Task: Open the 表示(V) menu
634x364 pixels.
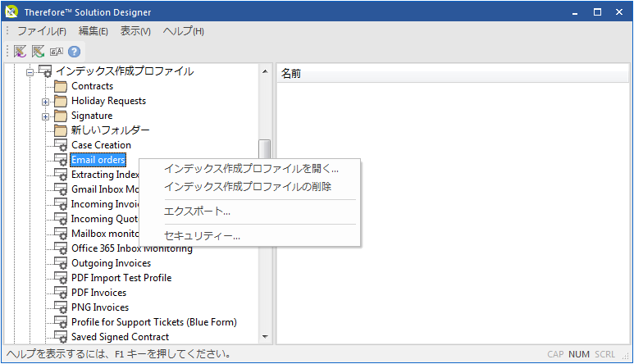Action: coord(135,31)
